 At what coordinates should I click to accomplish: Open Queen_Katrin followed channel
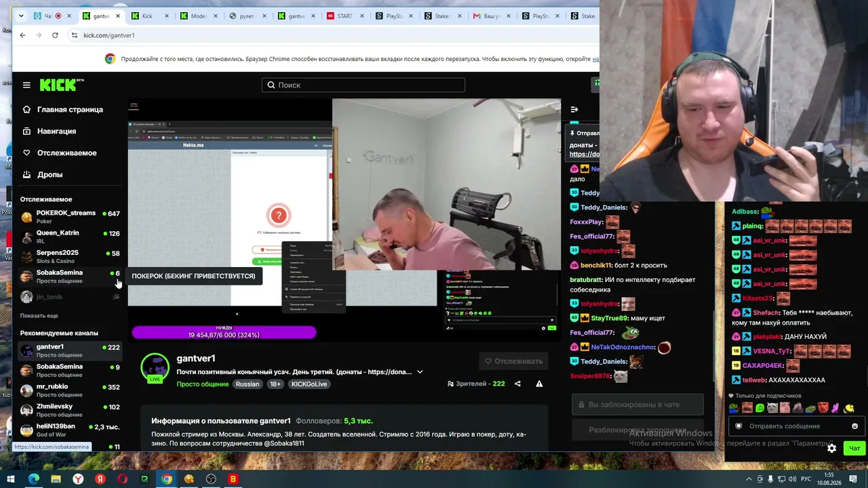tap(70, 237)
